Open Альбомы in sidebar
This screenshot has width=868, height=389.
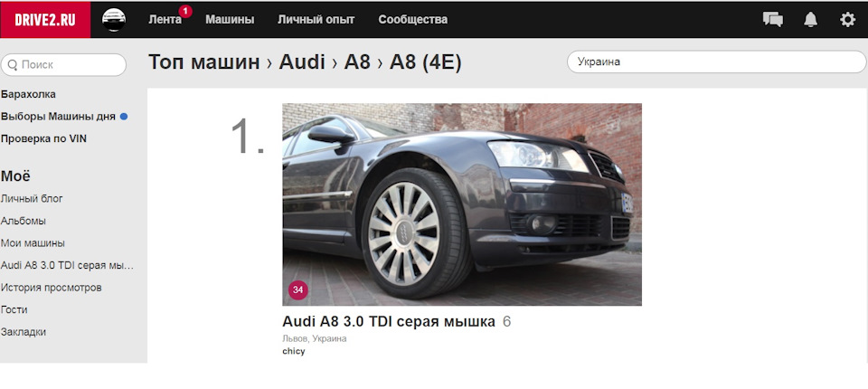(24, 221)
